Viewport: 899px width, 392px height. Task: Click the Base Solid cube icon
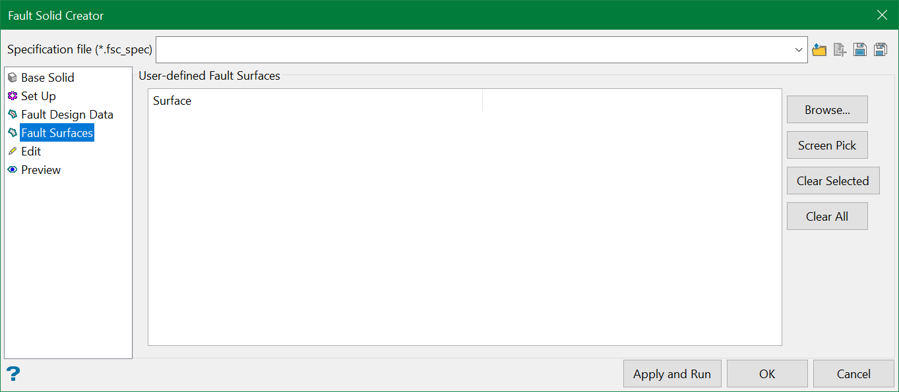[13, 77]
